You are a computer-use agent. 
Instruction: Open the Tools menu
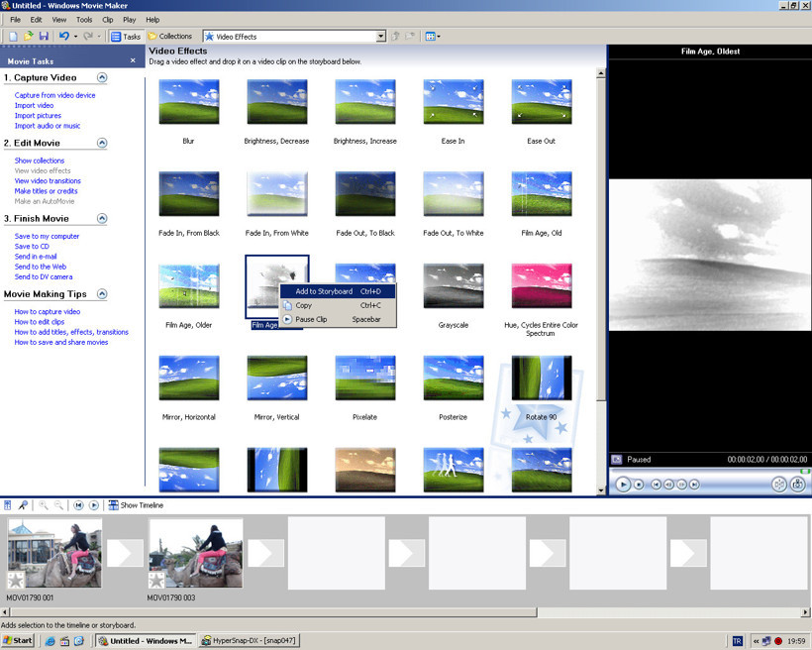click(x=84, y=20)
